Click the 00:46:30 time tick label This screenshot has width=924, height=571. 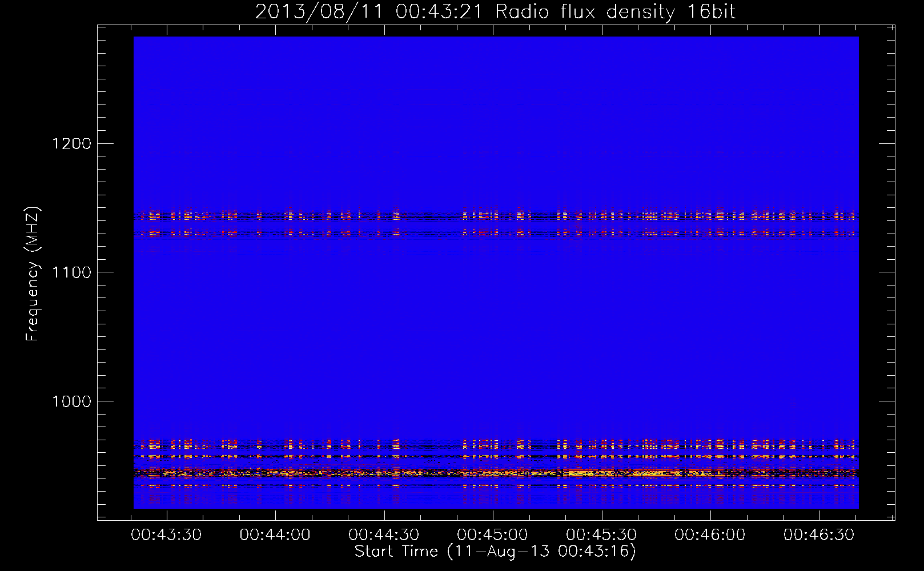click(819, 535)
